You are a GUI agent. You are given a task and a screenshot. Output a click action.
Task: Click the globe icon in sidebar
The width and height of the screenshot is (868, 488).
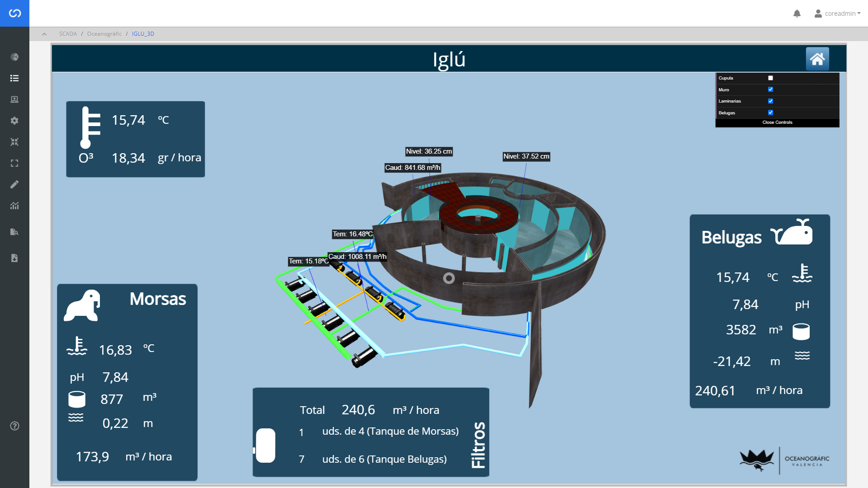(14, 57)
